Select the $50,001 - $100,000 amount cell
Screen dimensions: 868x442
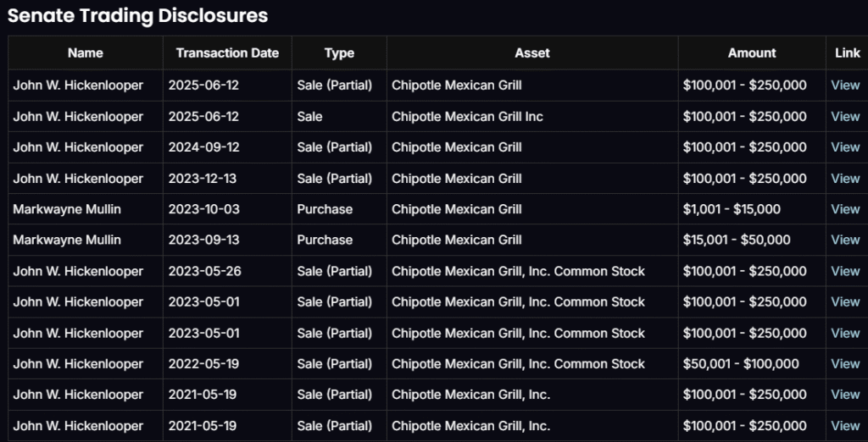point(741,364)
